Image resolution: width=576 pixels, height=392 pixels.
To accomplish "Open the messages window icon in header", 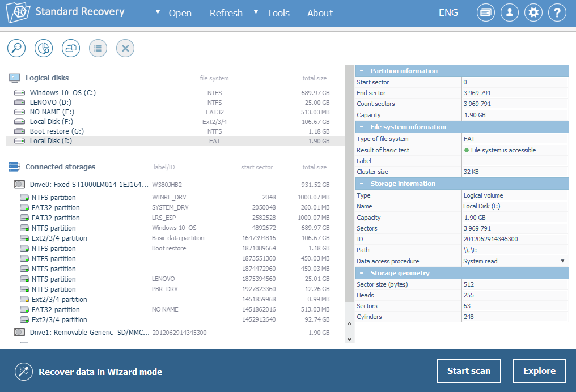I will click(486, 12).
